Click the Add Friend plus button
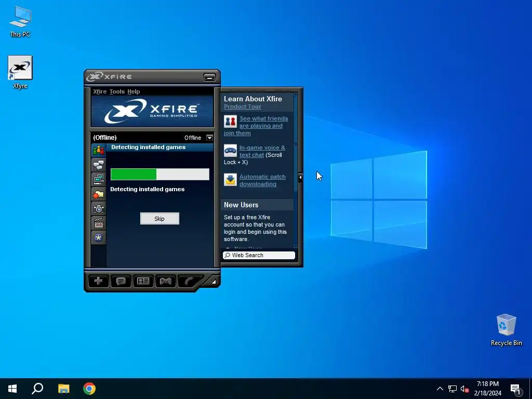Viewport: 532px width, 399px height. [x=98, y=281]
